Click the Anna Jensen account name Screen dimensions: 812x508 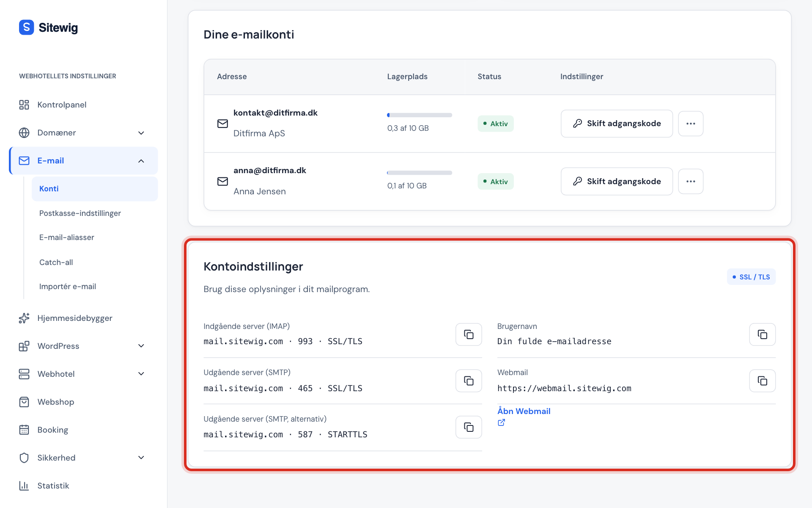pyautogui.click(x=260, y=191)
